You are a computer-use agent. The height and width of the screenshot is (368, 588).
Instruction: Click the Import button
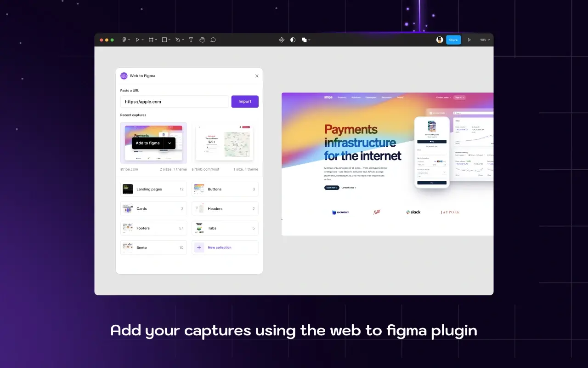click(x=245, y=102)
